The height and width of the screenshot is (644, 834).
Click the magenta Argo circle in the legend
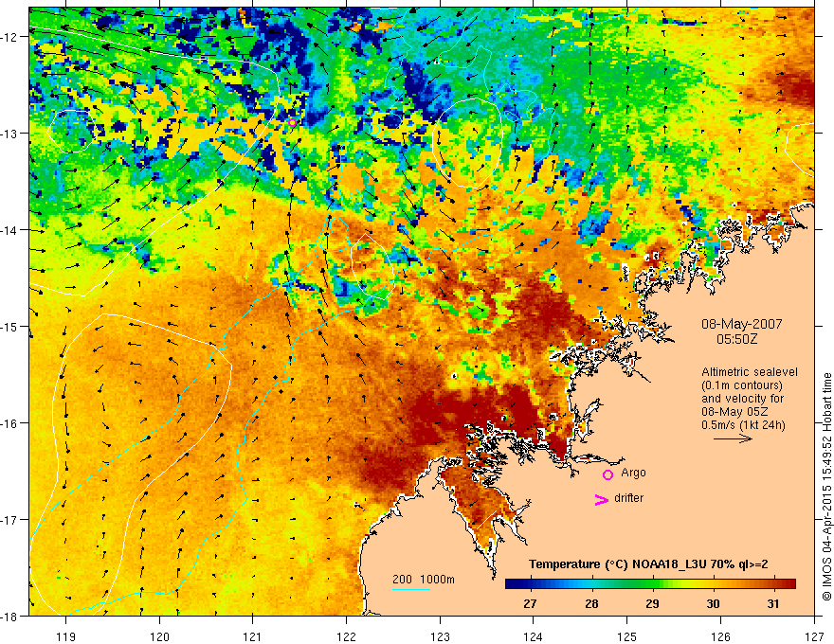607,474
